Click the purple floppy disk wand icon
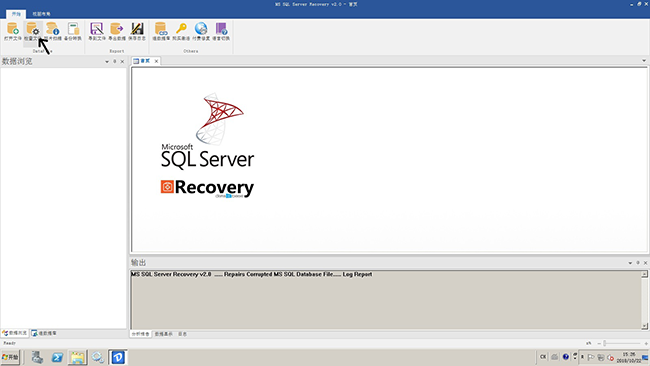Screen dimensions: 650x366 pyautogui.click(x=97, y=29)
